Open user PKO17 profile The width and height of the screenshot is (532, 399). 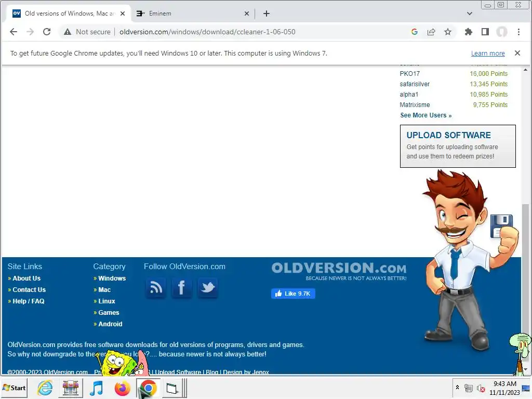click(x=409, y=74)
